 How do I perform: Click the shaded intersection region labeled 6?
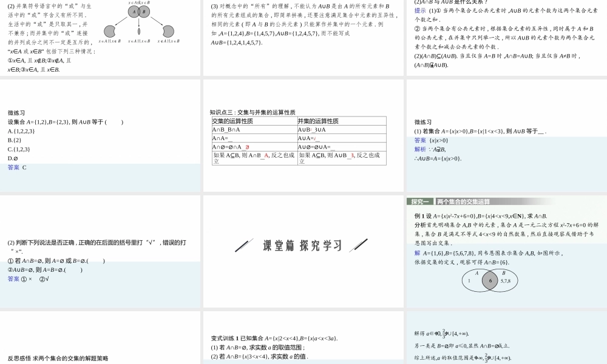[x=490, y=280]
